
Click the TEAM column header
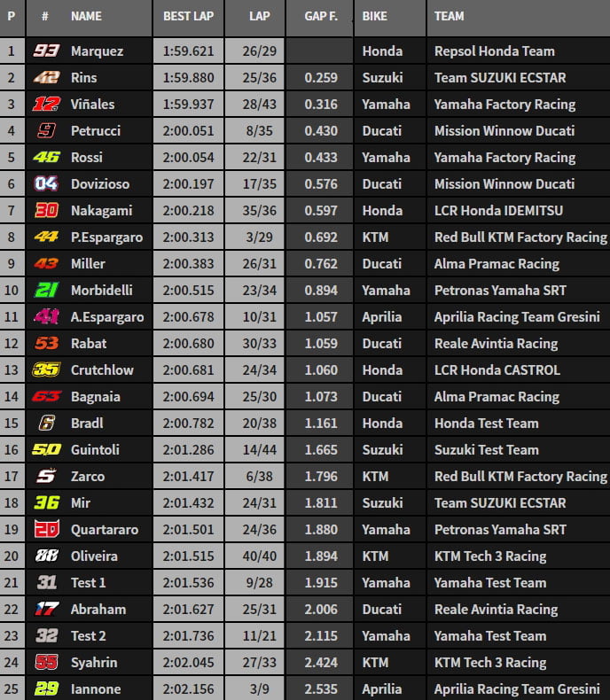[x=450, y=16]
